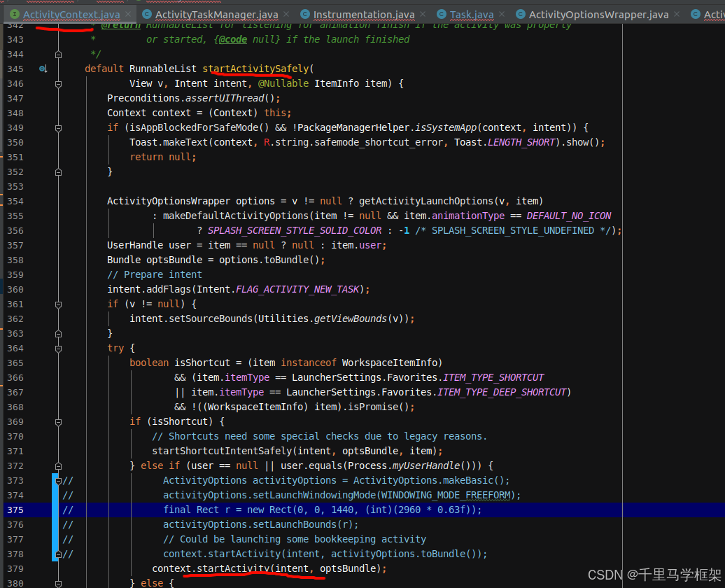Screen dimensions: 725x588
Task: Click isSystemApp on line 349
Action: pos(446,127)
